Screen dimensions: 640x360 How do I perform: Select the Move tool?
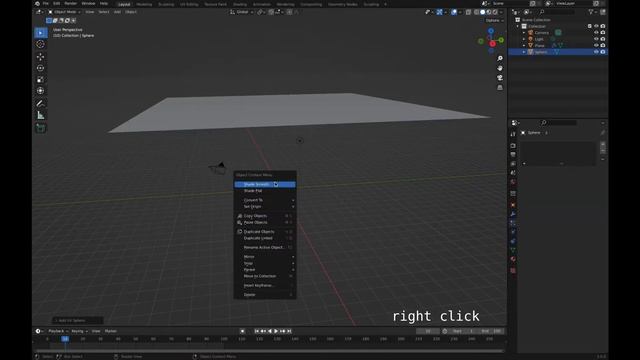pyautogui.click(x=40, y=57)
